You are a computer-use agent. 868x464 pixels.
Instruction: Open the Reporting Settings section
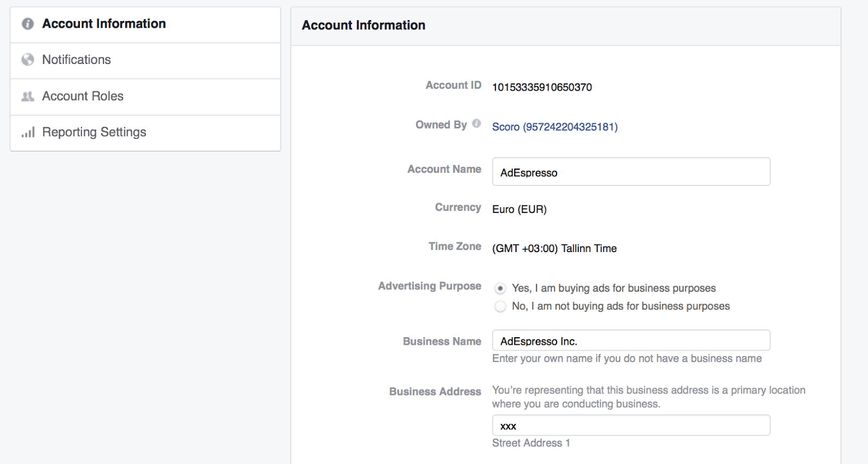tap(145, 133)
